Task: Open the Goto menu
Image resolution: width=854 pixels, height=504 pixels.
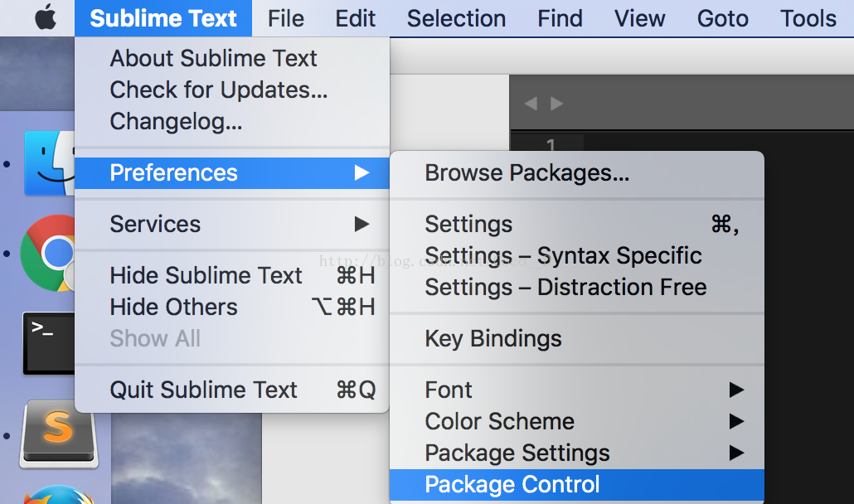Action: [723, 18]
